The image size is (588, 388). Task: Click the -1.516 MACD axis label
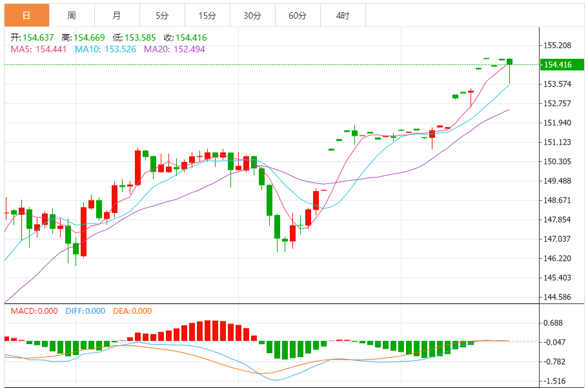554,382
